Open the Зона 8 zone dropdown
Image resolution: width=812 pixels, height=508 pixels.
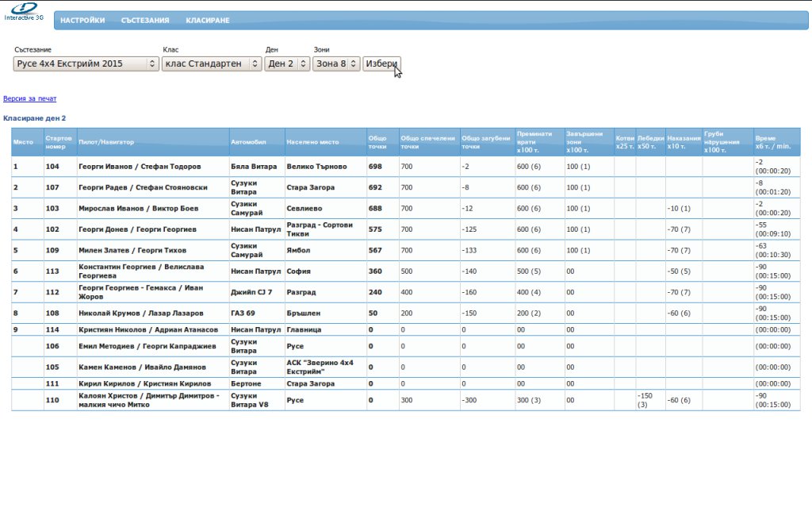[x=336, y=63]
